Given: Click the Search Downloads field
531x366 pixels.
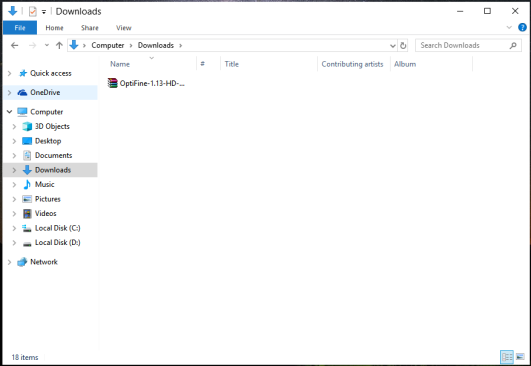Looking at the screenshot, I should pos(468,45).
